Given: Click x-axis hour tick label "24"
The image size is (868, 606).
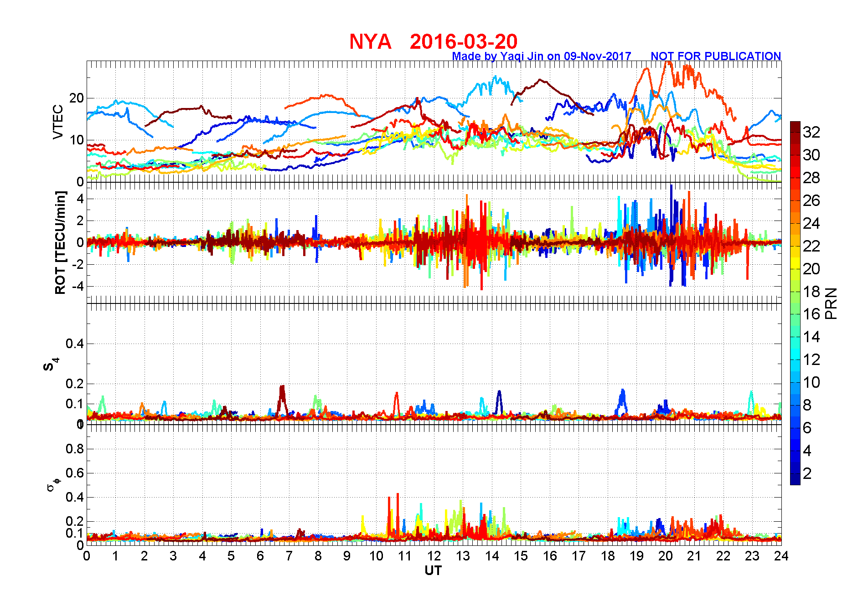Looking at the screenshot, I should [781, 556].
